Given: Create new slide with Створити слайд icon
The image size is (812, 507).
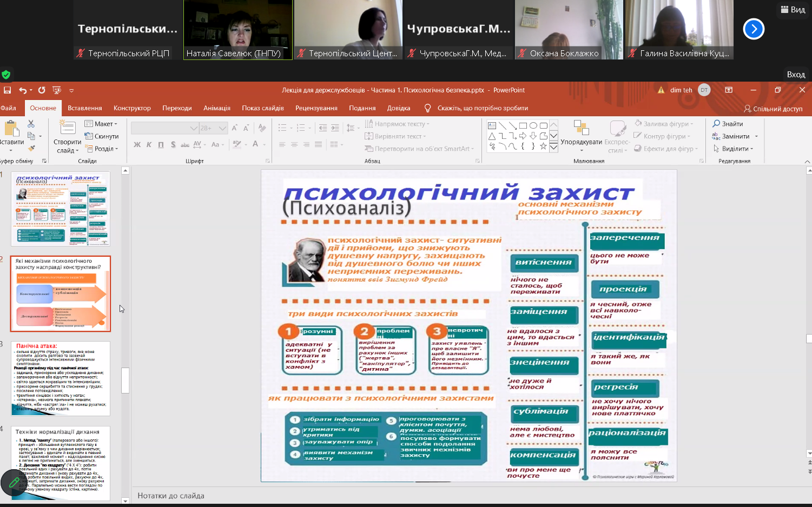Looking at the screenshot, I should [68, 128].
